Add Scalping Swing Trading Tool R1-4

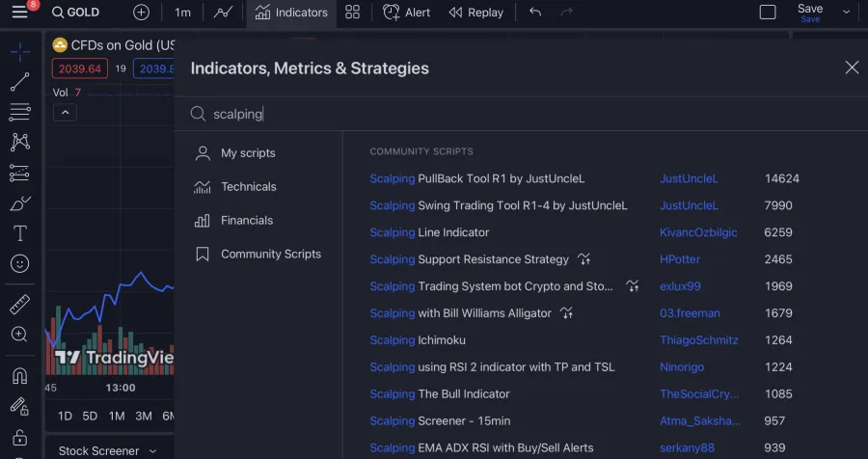(499, 205)
